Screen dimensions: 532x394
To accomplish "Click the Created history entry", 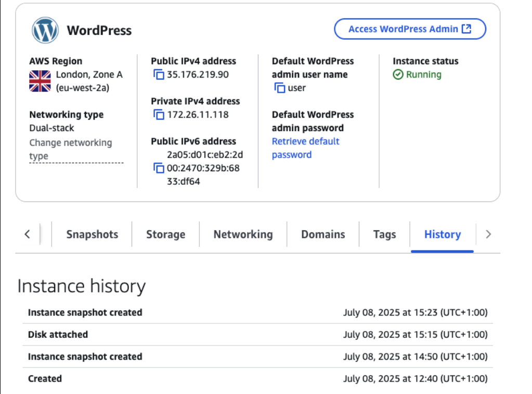I will click(258, 378).
